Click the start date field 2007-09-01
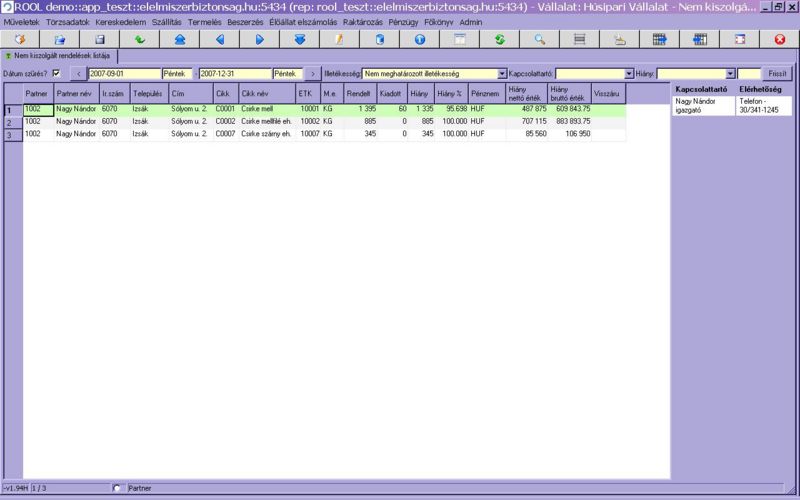Viewport: 800px width, 500px height. click(124, 74)
